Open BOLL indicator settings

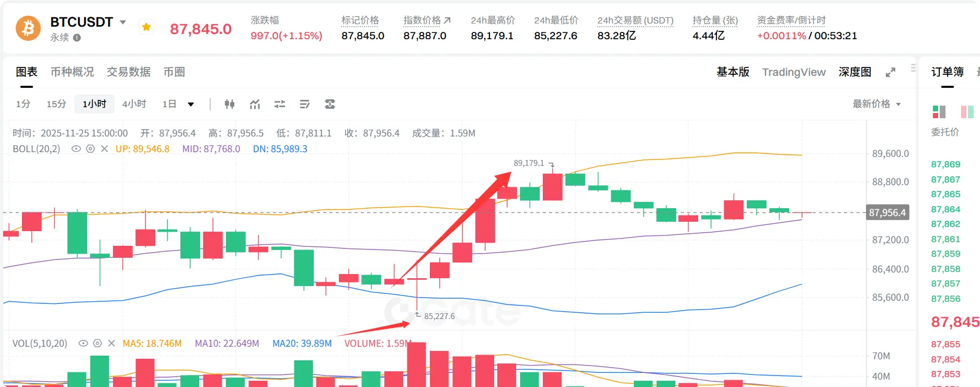click(90, 149)
